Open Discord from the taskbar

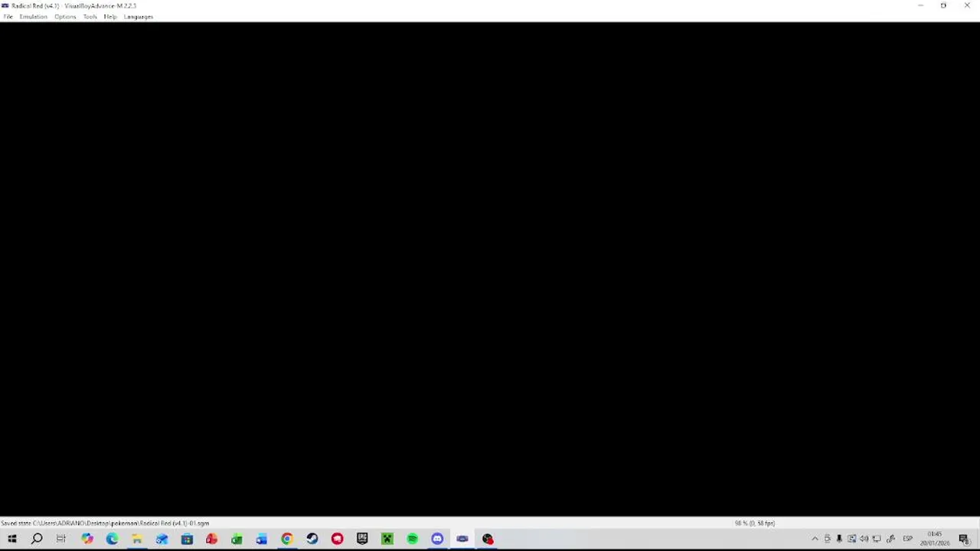[x=437, y=539]
